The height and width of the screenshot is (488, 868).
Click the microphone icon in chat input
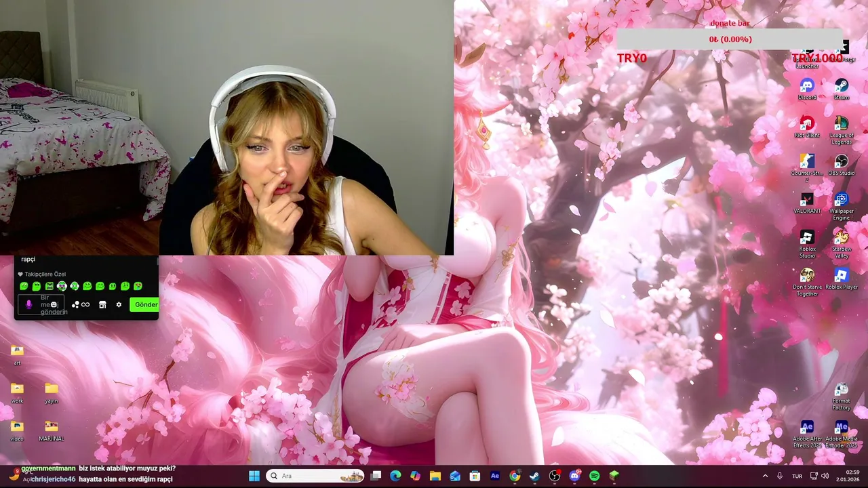click(x=28, y=305)
